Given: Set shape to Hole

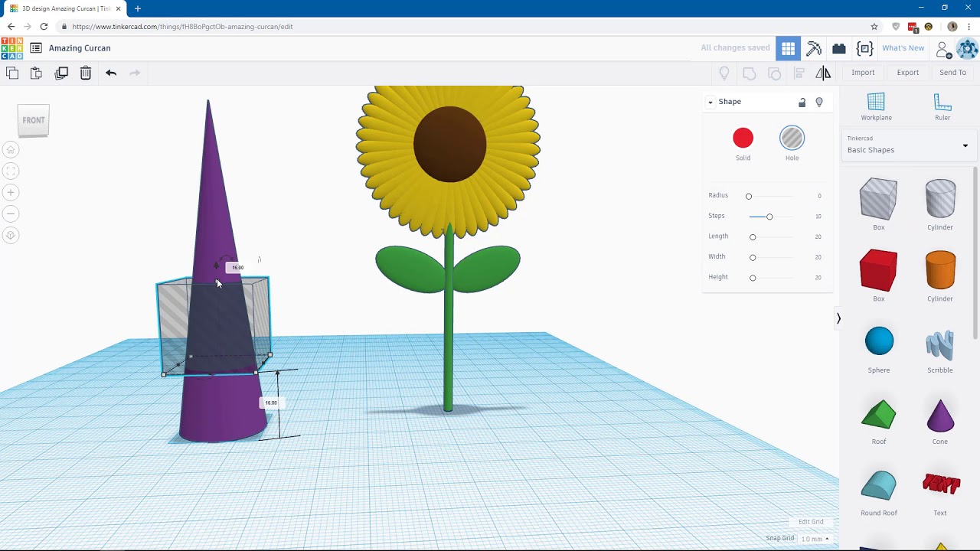Looking at the screenshot, I should click(x=792, y=139).
